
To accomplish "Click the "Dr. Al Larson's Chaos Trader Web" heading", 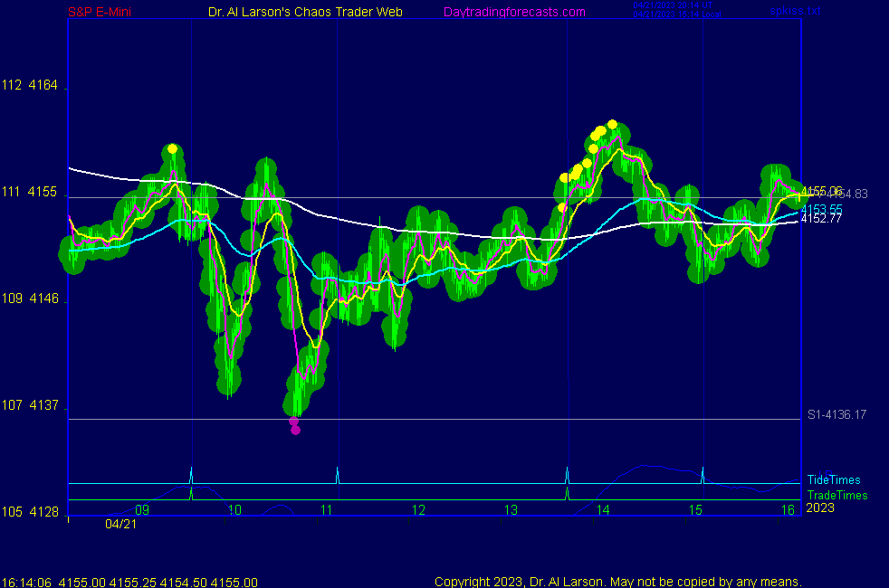I will (x=305, y=12).
